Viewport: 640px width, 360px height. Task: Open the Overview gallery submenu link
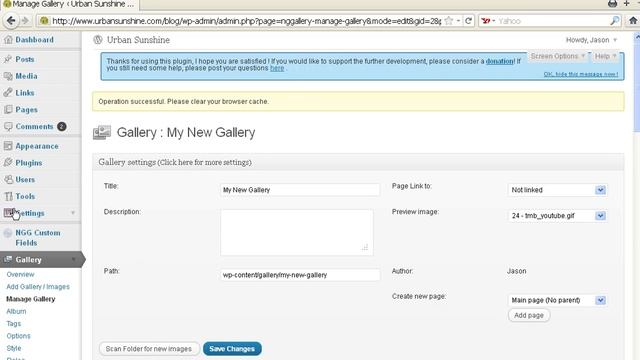coord(20,274)
